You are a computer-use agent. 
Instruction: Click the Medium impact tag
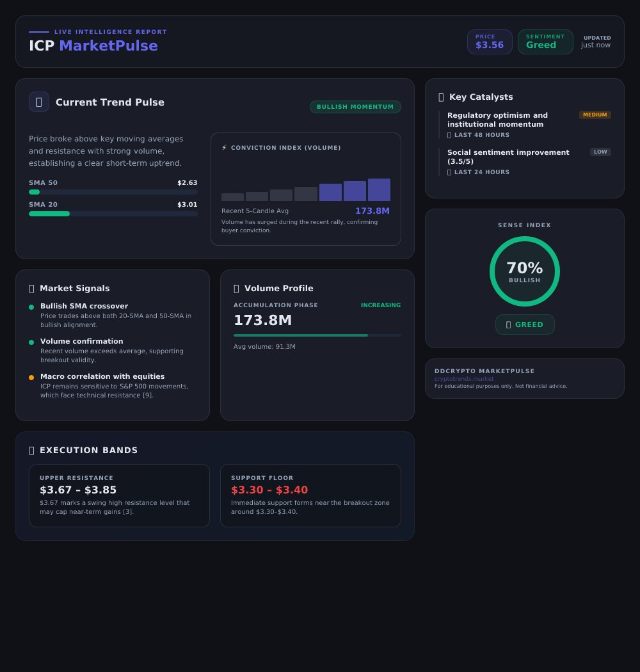point(595,115)
